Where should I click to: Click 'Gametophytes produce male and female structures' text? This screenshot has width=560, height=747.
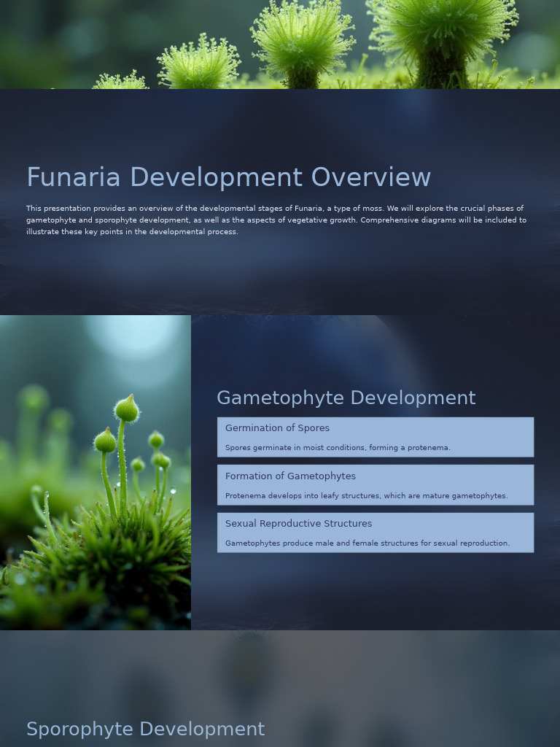(x=367, y=543)
